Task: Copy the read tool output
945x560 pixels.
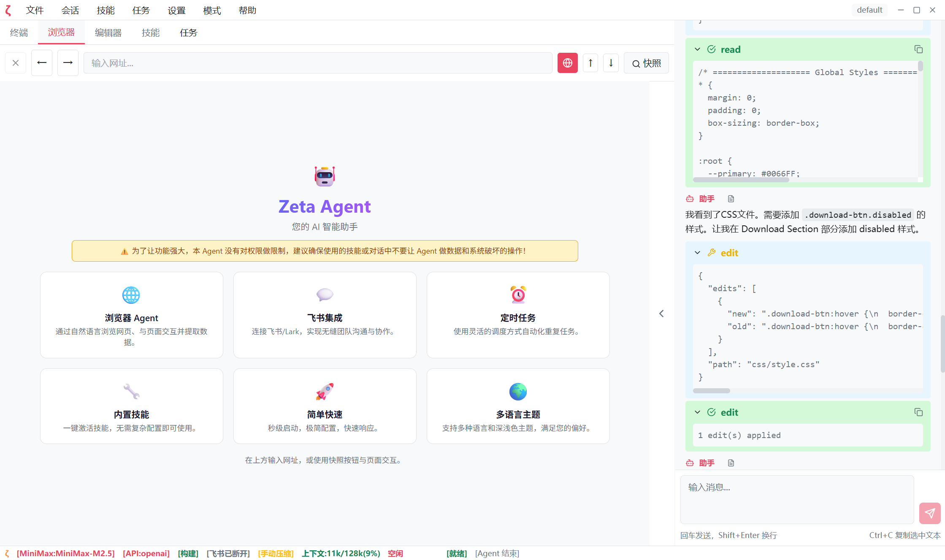Action: click(x=918, y=49)
